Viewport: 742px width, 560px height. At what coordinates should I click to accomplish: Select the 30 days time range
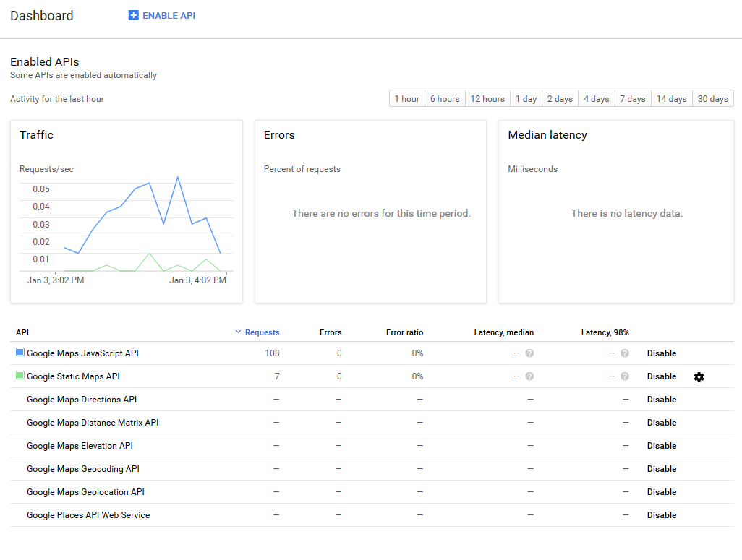click(x=712, y=99)
